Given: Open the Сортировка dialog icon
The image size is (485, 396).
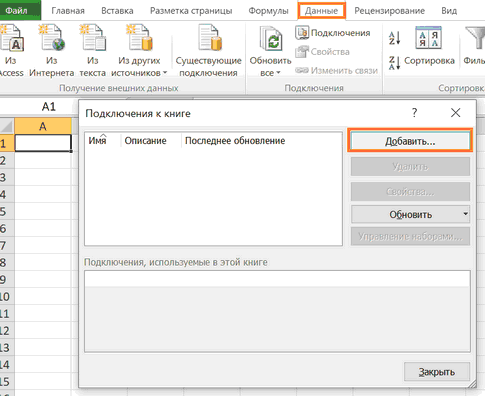Looking at the screenshot, I should pyautogui.click(x=428, y=38).
